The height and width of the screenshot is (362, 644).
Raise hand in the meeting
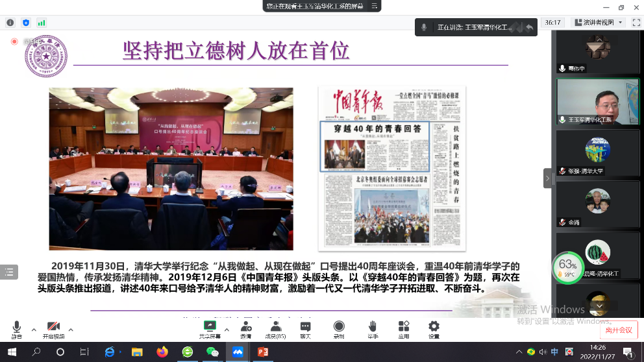[x=373, y=330]
